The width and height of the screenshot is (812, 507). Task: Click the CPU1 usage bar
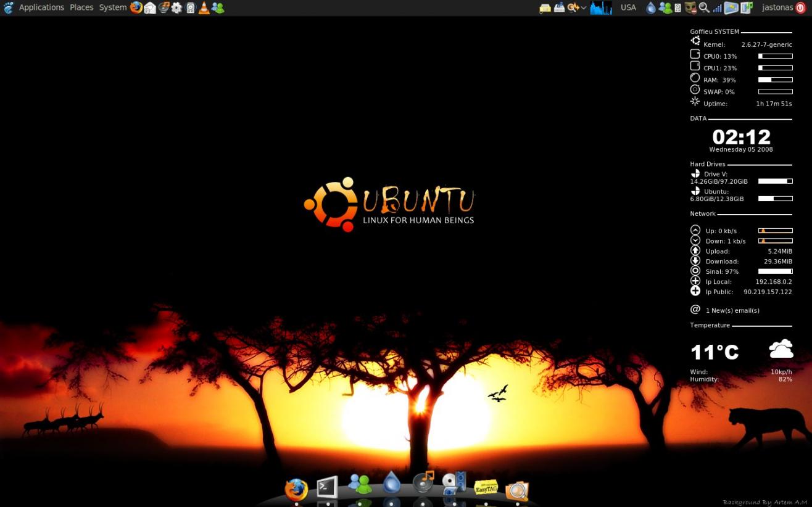click(x=775, y=68)
